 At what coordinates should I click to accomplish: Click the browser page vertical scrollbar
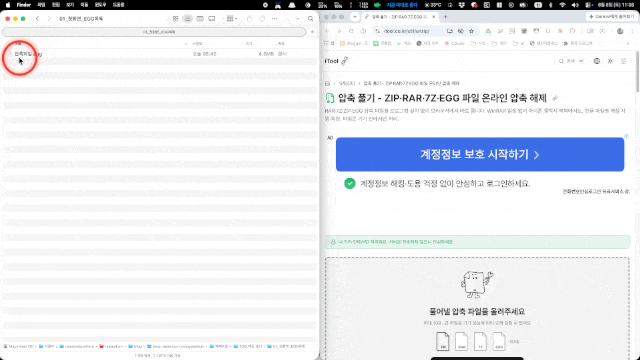pyautogui.click(x=637, y=71)
